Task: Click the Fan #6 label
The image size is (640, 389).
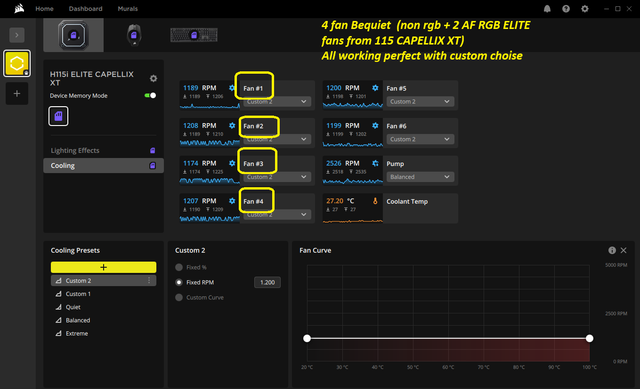Action: (396, 126)
